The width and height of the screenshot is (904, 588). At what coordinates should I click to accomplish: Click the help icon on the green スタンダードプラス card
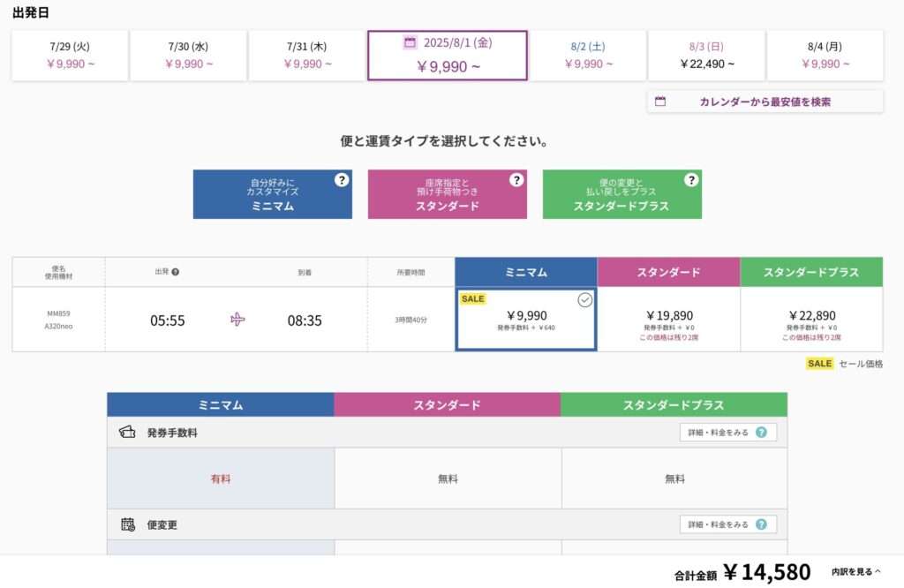tap(691, 180)
